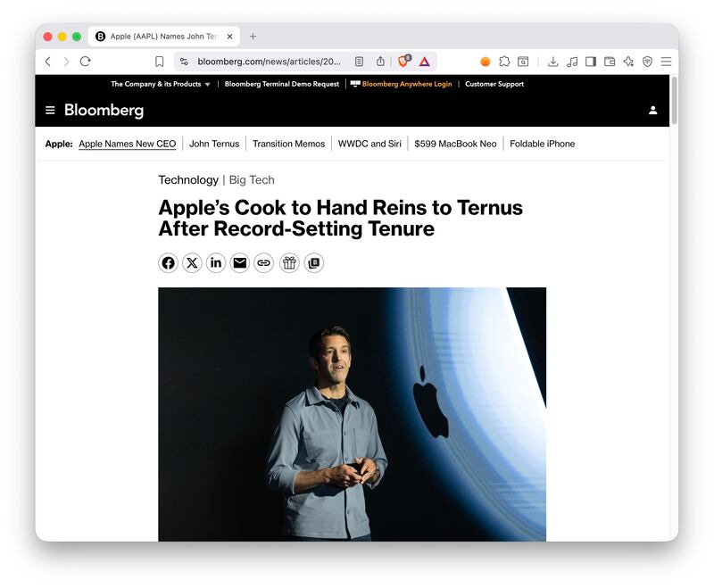Go back to previous page
The width and height of the screenshot is (714, 588).
[48, 62]
